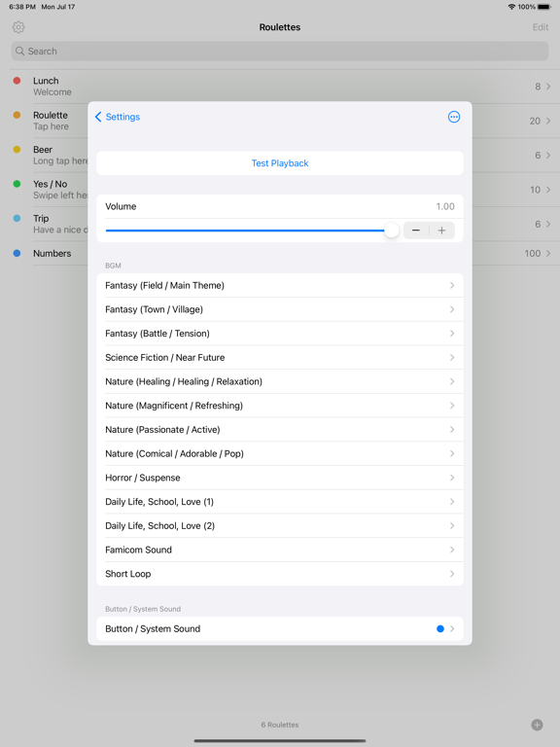
Task: Expand Daily Life, School, Love (2) chevron
Action: pyautogui.click(x=452, y=526)
